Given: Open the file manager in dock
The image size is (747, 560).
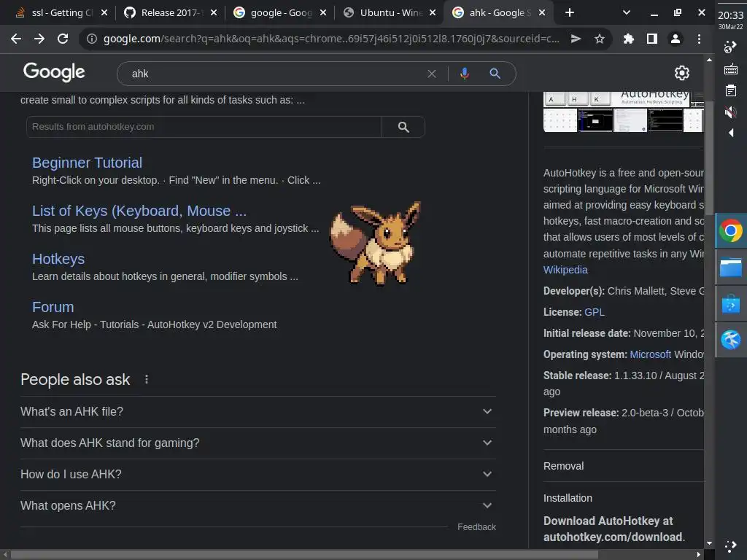Looking at the screenshot, I should [730, 268].
